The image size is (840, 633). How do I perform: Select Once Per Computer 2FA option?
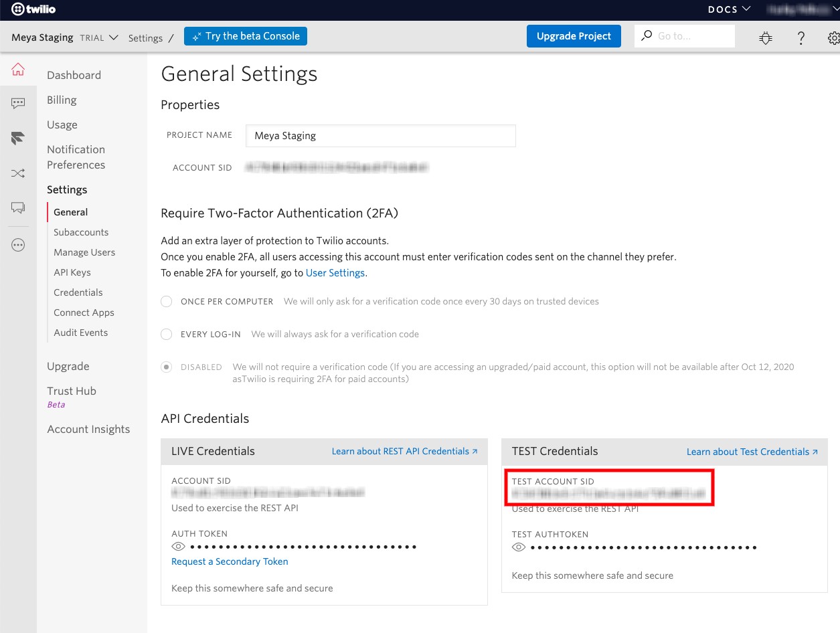[x=167, y=302]
